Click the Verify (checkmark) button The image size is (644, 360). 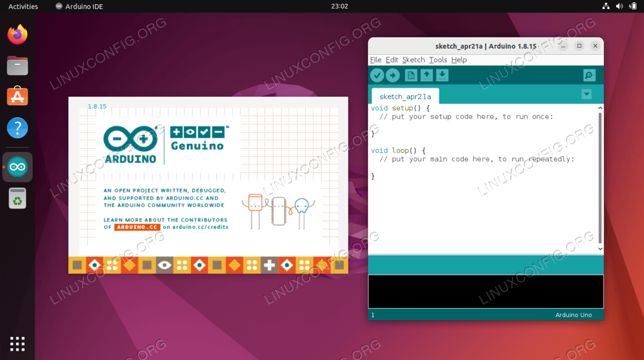(377, 75)
